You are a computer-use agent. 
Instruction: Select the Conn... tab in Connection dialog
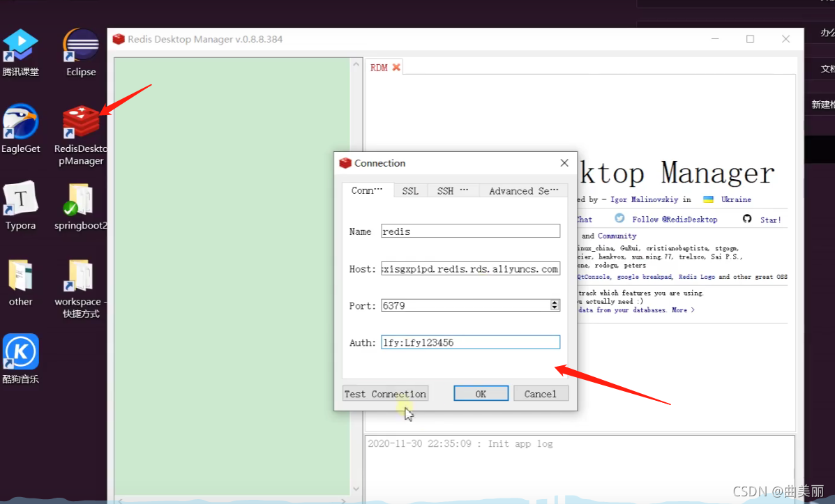click(367, 190)
